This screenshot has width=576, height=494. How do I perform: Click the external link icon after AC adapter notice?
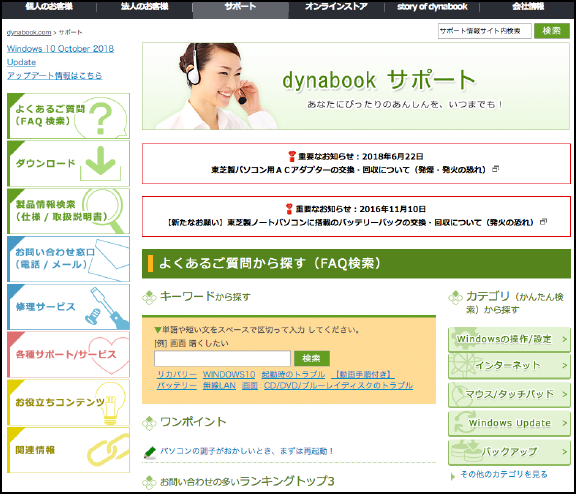pyautogui.click(x=495, y=169)
